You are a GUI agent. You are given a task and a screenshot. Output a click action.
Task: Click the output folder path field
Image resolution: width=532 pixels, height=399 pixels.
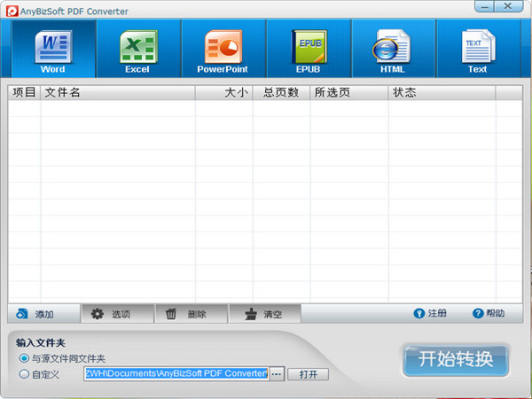tap(176, 374)
